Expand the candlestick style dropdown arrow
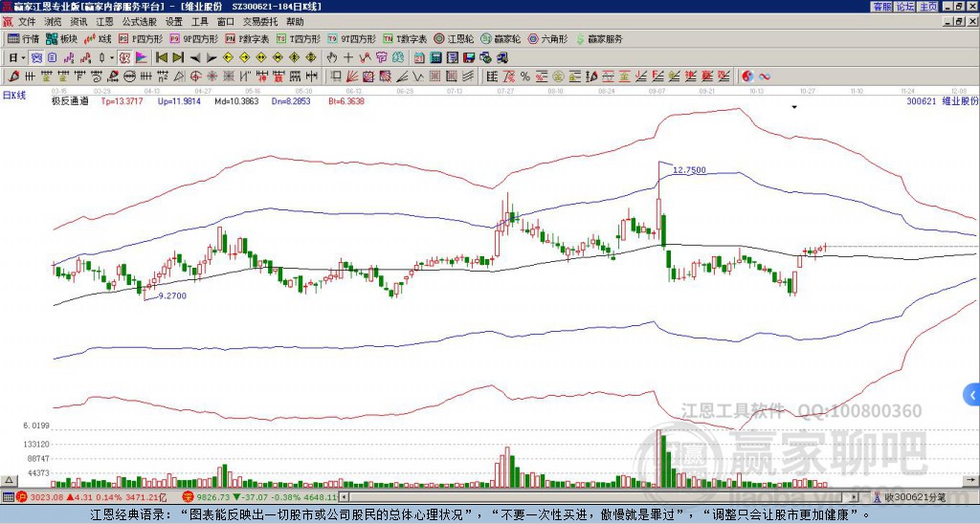The image size is (980, 524). [x=112, y=57]
